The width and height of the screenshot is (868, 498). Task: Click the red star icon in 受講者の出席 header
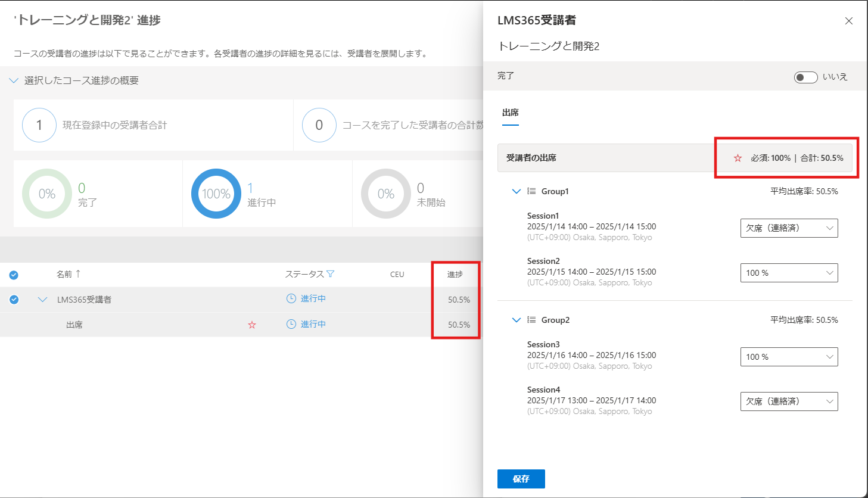pos(738,158)
